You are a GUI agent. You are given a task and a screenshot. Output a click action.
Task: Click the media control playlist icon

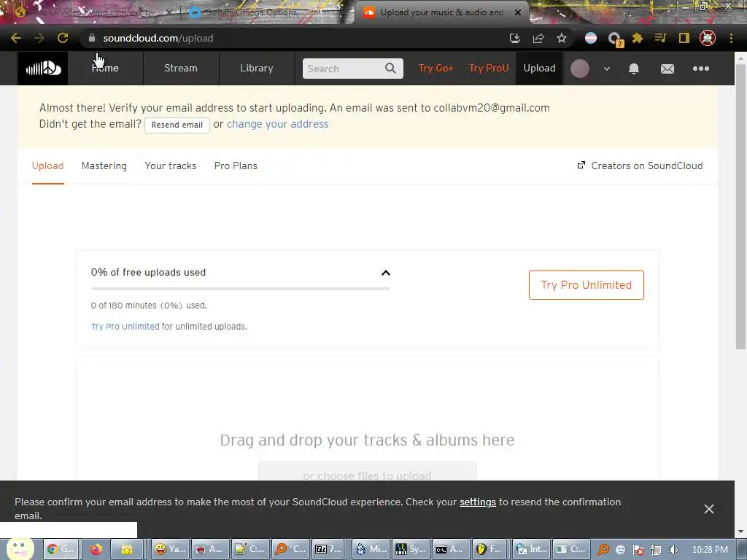click(660, 38)
